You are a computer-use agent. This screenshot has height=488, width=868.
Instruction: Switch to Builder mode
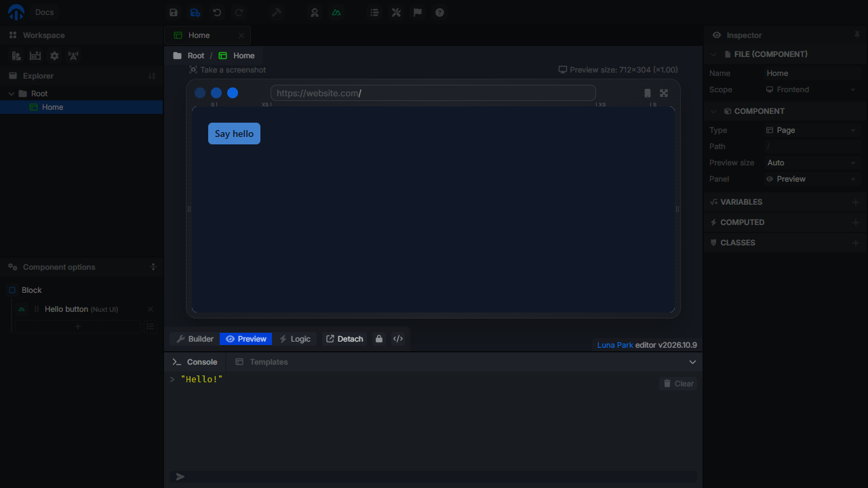[x=195, y=339]
